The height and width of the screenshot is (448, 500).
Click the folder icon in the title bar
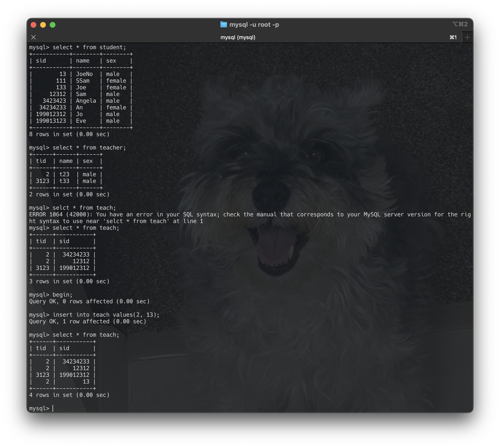click(x=224, y=24)
